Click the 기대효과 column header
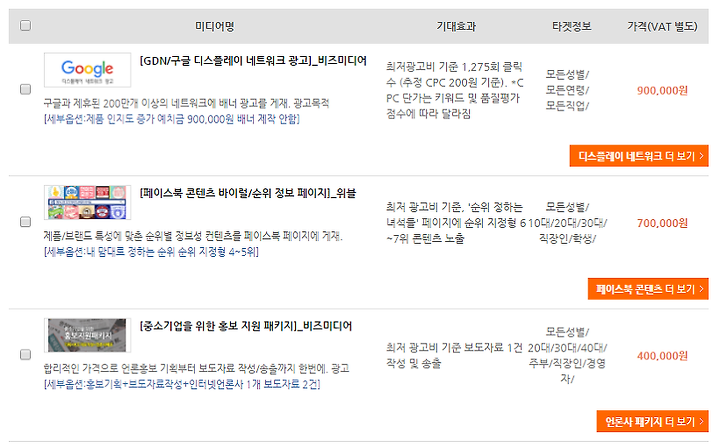The width and height of the screenshot is (720, 448). (456, 26)
